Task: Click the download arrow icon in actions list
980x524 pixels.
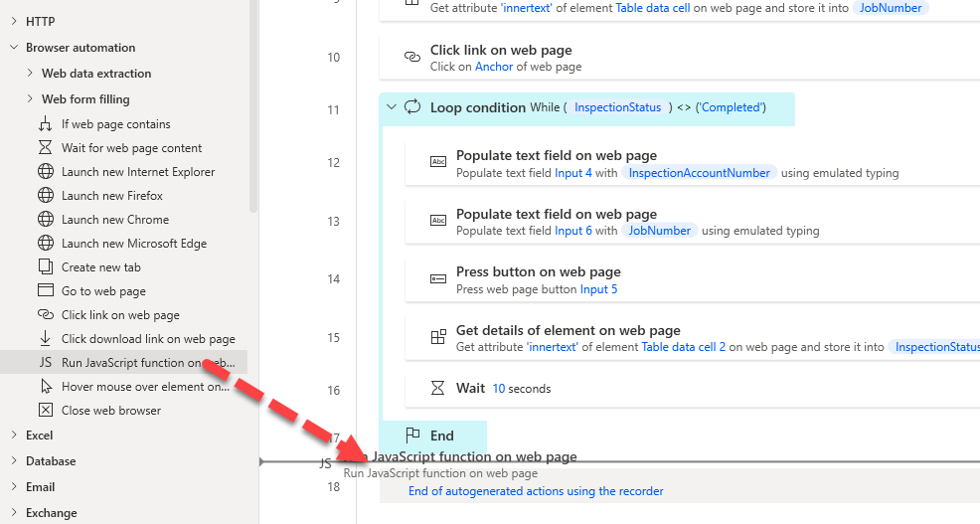Action: [45, 339]
